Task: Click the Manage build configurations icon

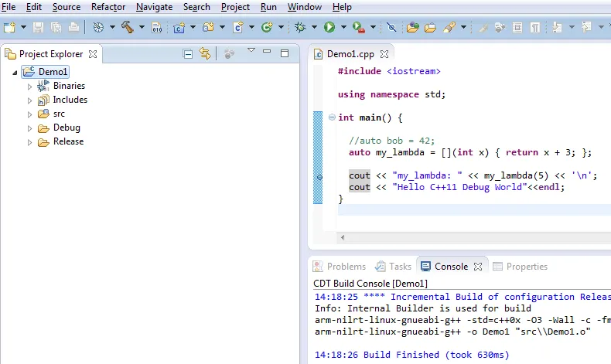Action: point(98,27)
